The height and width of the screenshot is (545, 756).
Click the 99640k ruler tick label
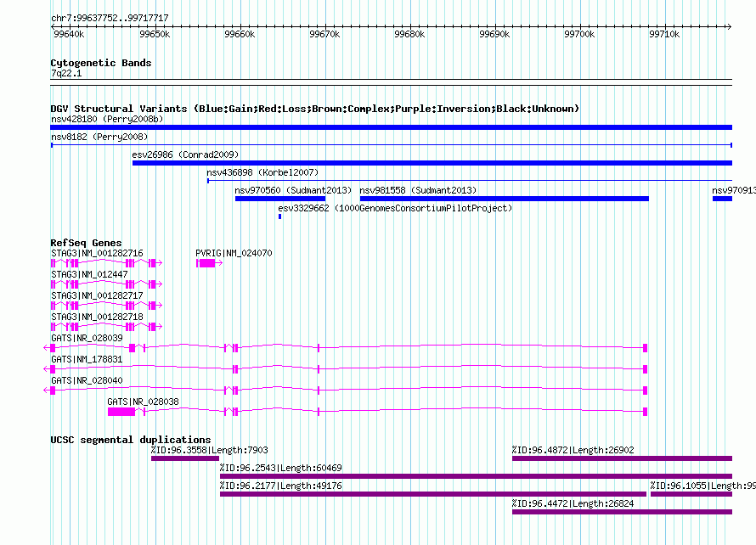point(69,34)
